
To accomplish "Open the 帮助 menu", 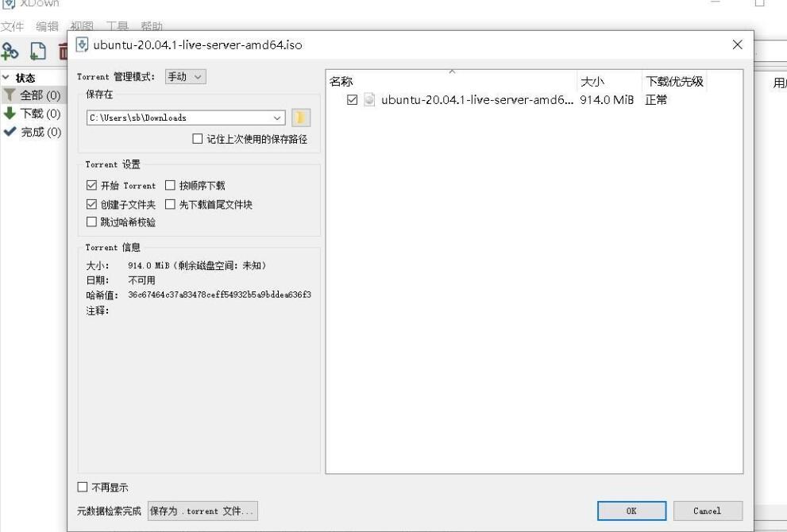I will click(x=152, y=26).
